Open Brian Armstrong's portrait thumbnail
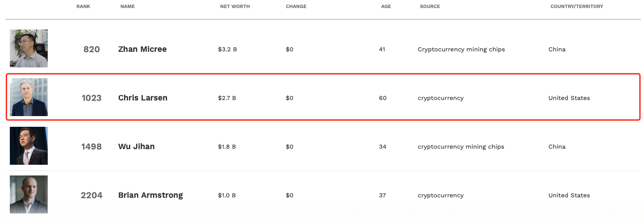This screenshot has width=644, height=221. click(29, 194)
